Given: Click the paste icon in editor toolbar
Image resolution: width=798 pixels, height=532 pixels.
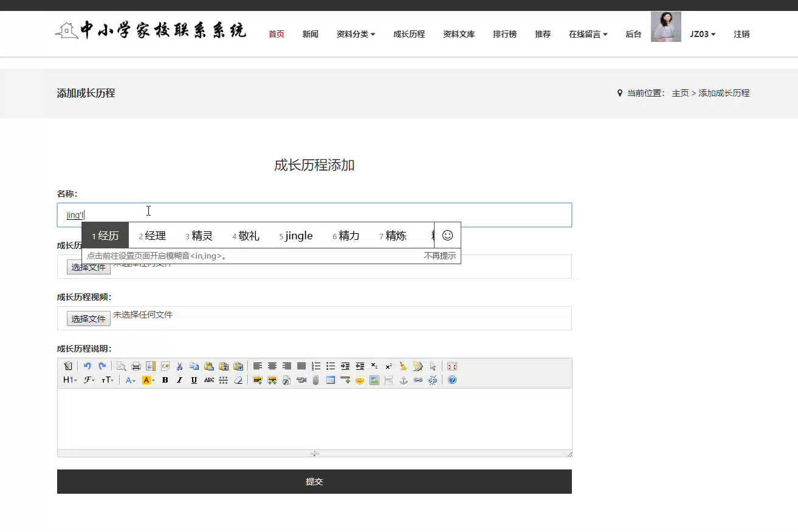Looking at the screenshot, I should (209, 366).
